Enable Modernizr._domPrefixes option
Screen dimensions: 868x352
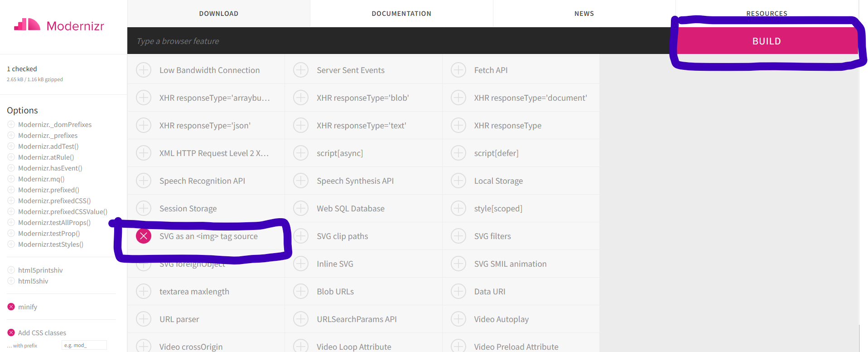tap(11, 124)
